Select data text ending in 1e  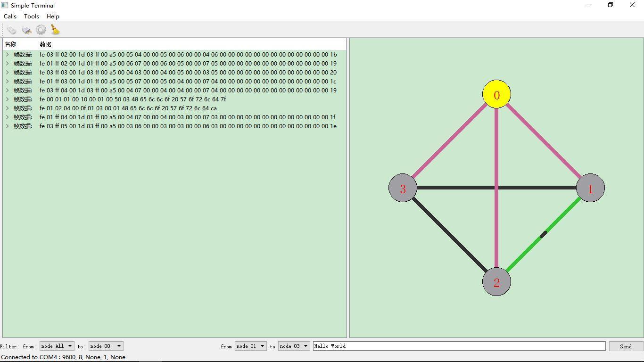[x=188, y=126]
